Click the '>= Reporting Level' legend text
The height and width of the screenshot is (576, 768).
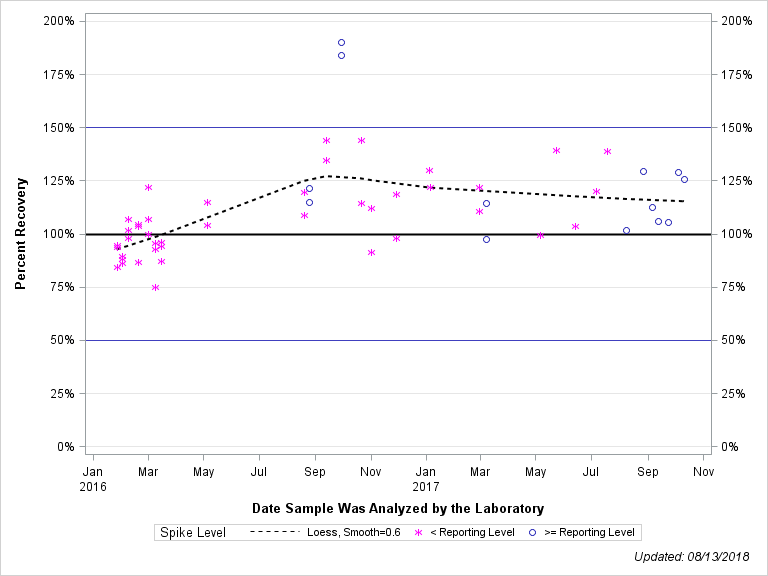[589, 532]
